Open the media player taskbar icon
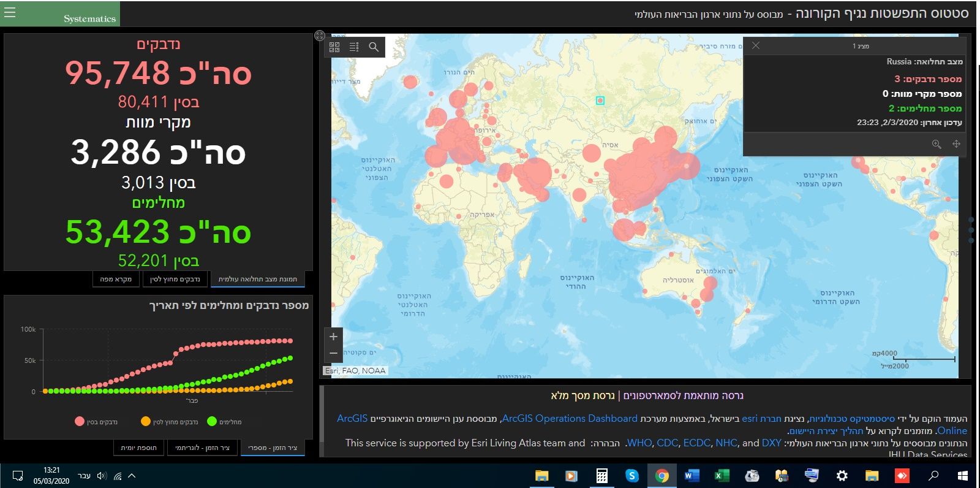Viewport: 980px width, 488px height. pyautogui.click(x=571, y=476)
